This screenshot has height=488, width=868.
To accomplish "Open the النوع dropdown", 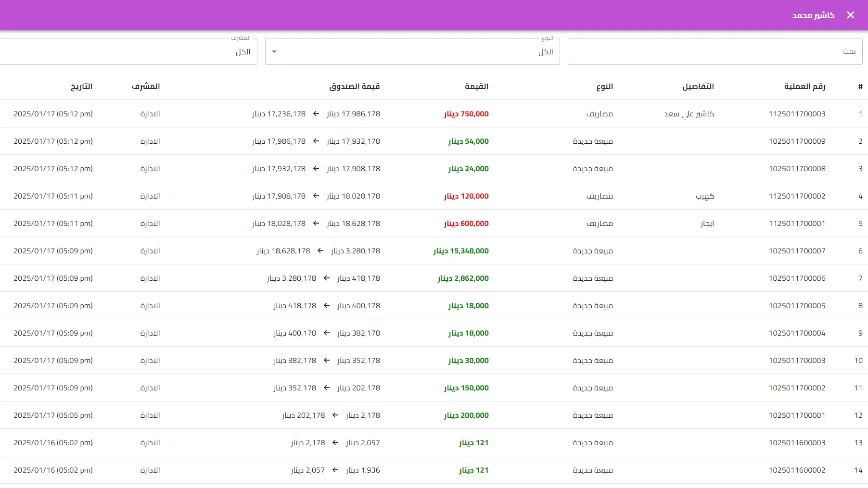I will pos(412,51).
